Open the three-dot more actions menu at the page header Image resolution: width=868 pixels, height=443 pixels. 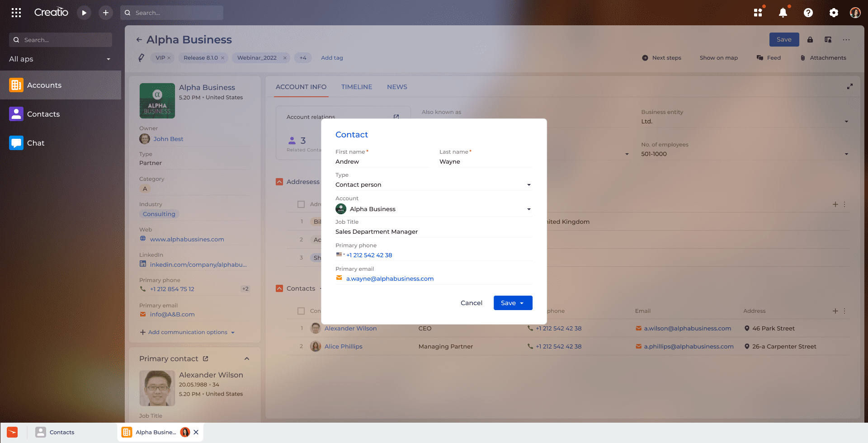[846, 40]
